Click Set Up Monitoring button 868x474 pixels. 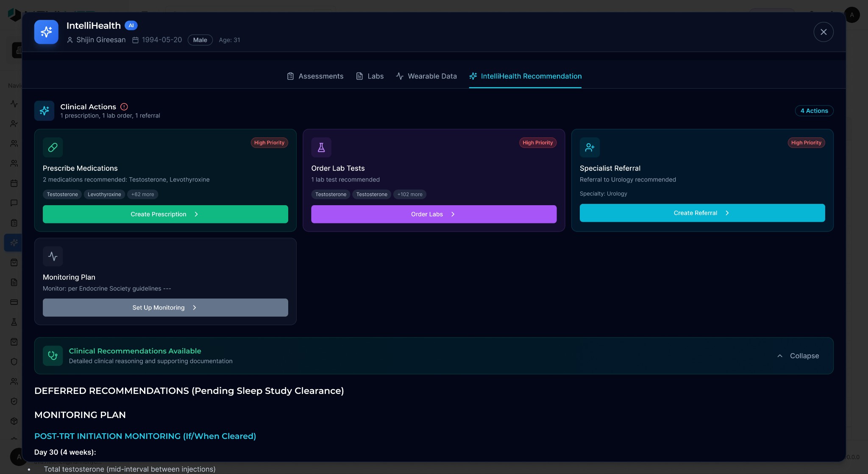(165, 308)
